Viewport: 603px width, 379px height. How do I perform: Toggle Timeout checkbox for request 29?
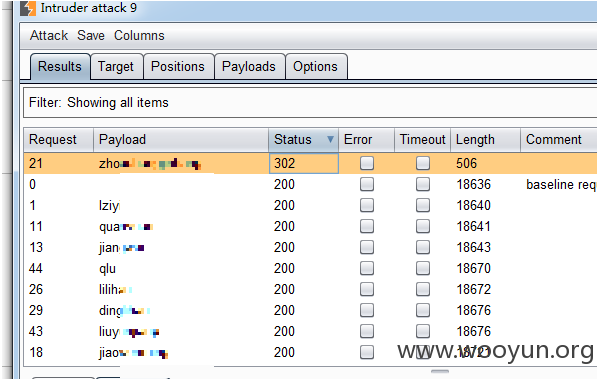click(423, 310)
